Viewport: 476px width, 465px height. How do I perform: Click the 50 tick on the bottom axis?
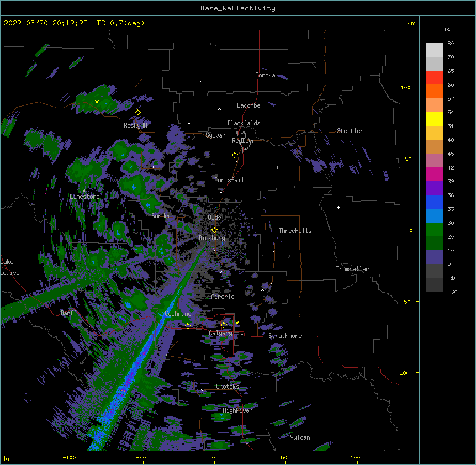point(284,457)
